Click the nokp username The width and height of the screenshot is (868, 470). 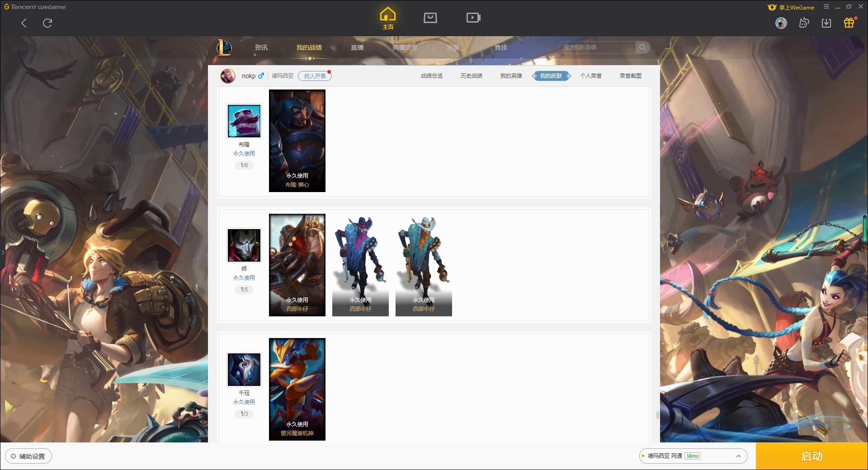[249, 76]
